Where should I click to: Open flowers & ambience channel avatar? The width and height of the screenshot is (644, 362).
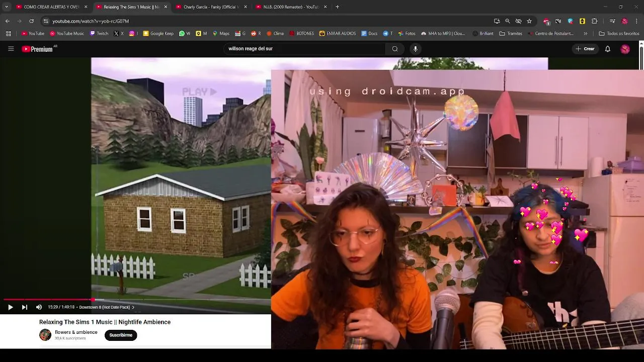(x=45, y=335)
